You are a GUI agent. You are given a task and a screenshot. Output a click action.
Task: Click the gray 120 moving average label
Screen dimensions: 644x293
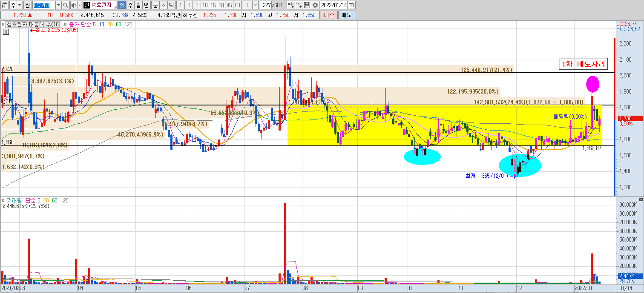click(128, 24)
